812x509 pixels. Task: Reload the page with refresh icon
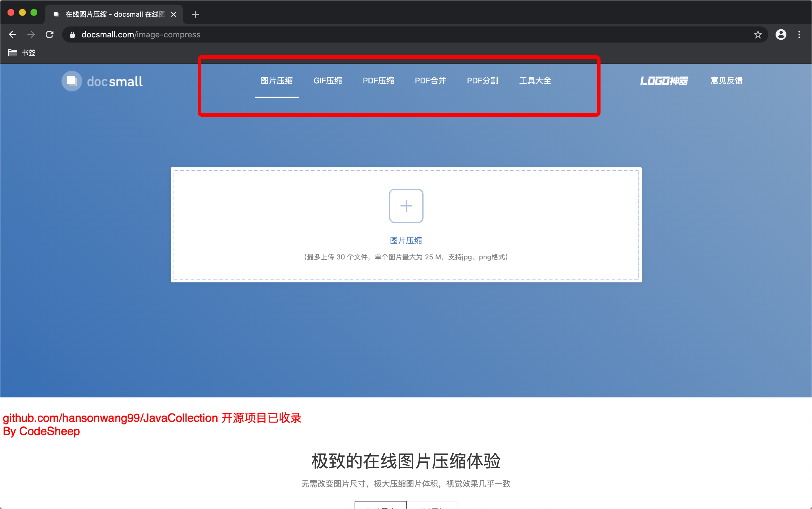[49, 34]
